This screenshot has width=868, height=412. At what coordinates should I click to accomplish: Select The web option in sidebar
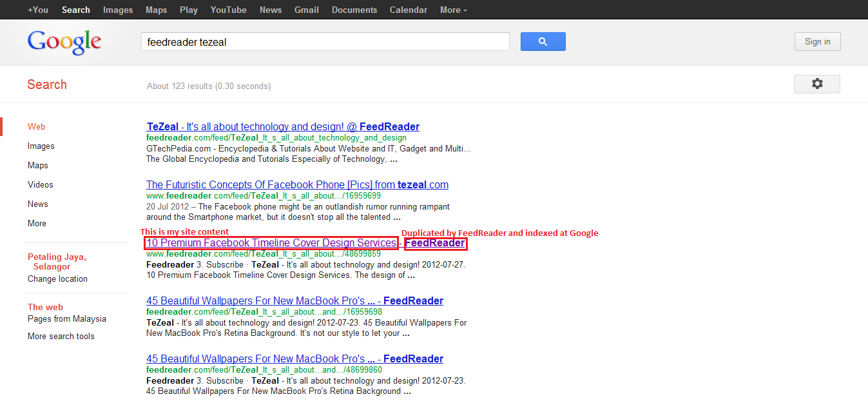pyautogui.click(x=45, y=308)
